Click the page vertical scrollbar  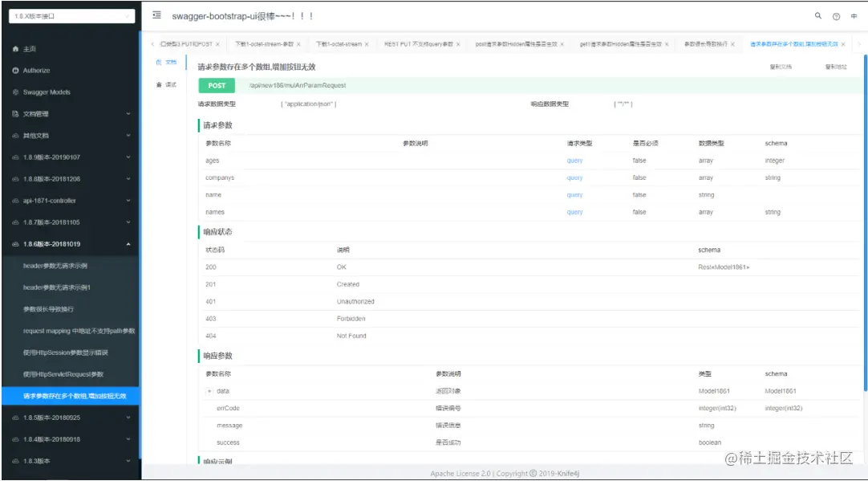866,222
